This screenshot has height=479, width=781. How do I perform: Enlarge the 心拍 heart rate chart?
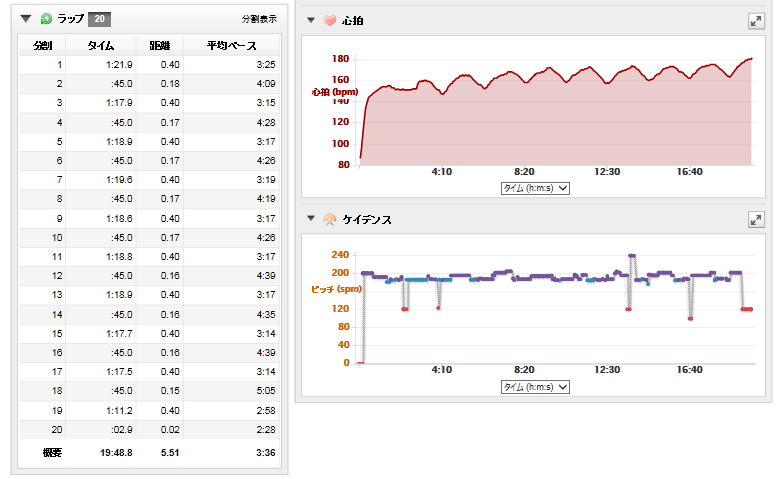[757, 20]
